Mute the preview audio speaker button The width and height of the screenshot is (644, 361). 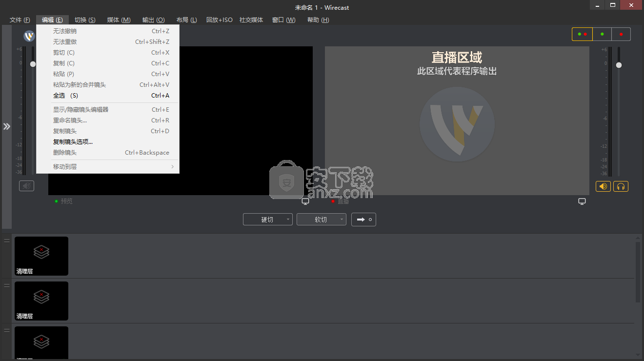(26, 186)
